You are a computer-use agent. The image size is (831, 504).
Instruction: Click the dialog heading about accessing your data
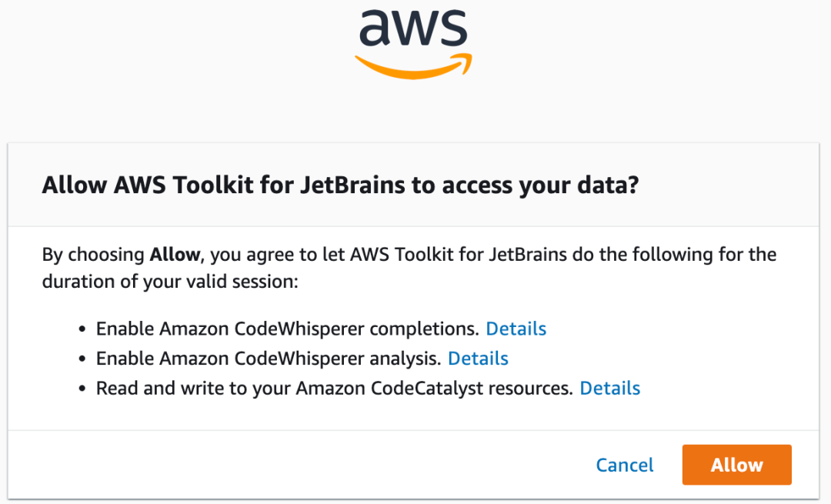click(340, 185)
